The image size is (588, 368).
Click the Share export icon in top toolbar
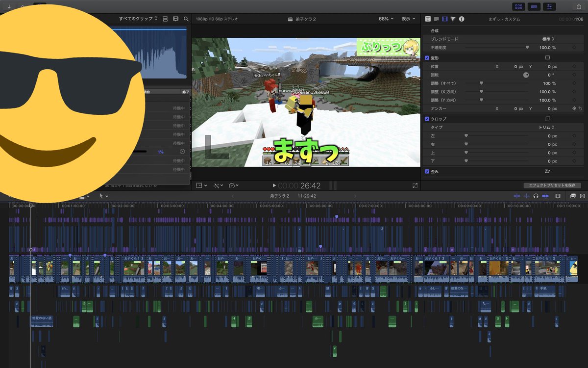(579, 6)
